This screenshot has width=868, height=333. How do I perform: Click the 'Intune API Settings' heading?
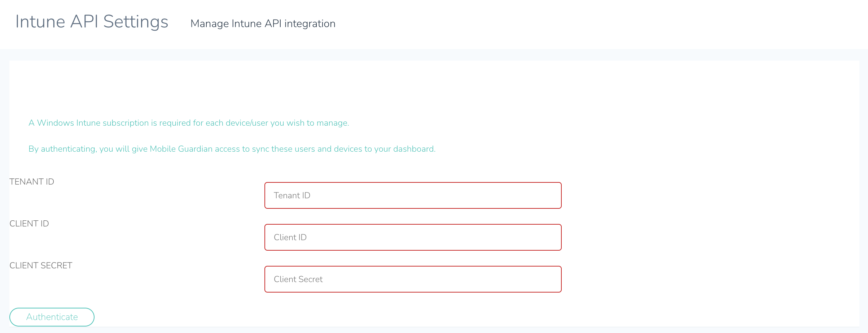click(x=92, y=22)
